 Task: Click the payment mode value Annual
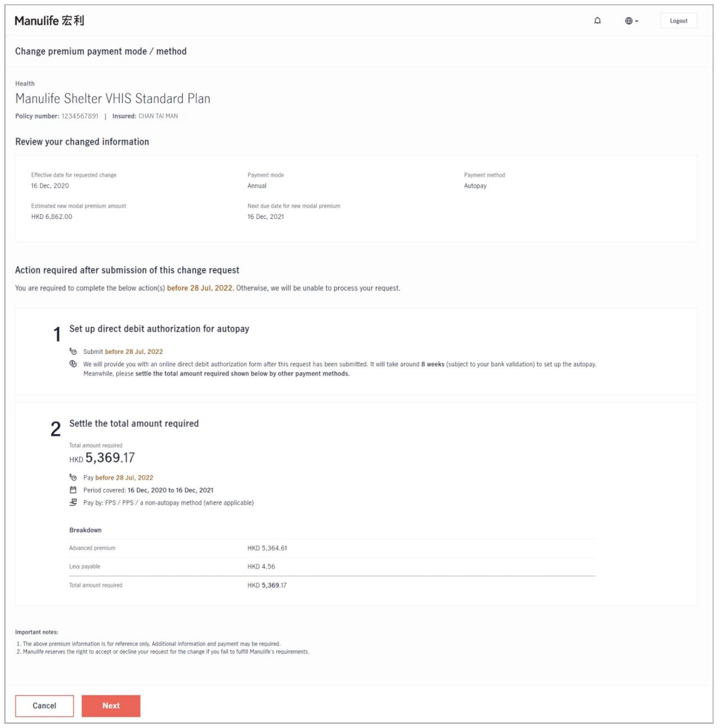[x=257, y=186]
